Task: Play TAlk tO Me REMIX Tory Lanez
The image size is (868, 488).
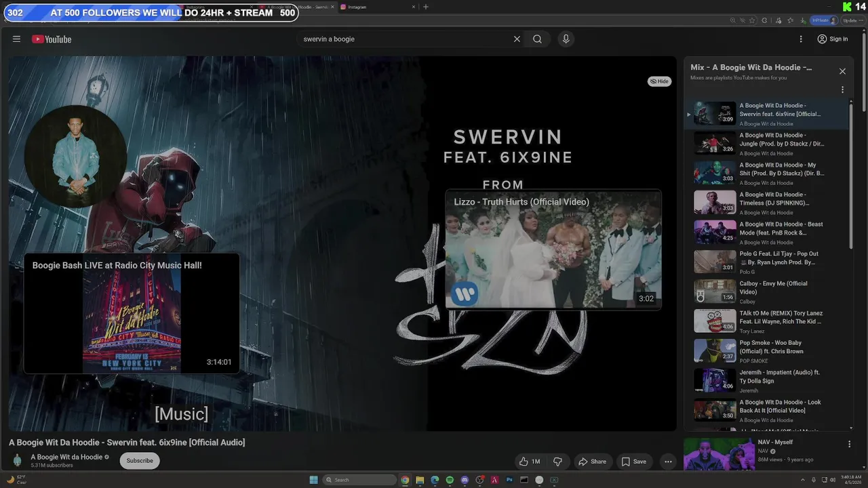Action: tap(766, 322)
